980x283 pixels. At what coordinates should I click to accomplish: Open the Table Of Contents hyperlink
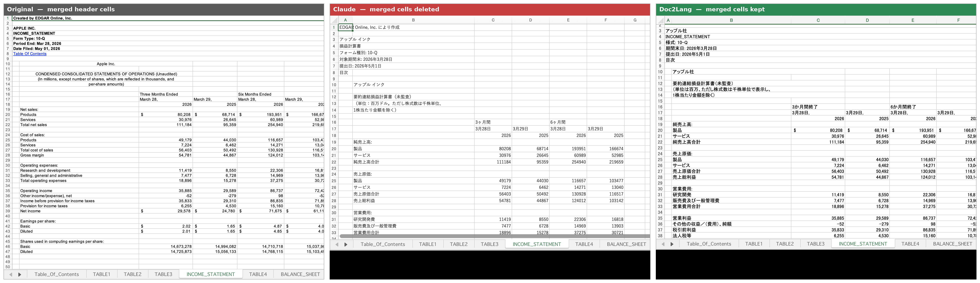(x=30, y=54)
